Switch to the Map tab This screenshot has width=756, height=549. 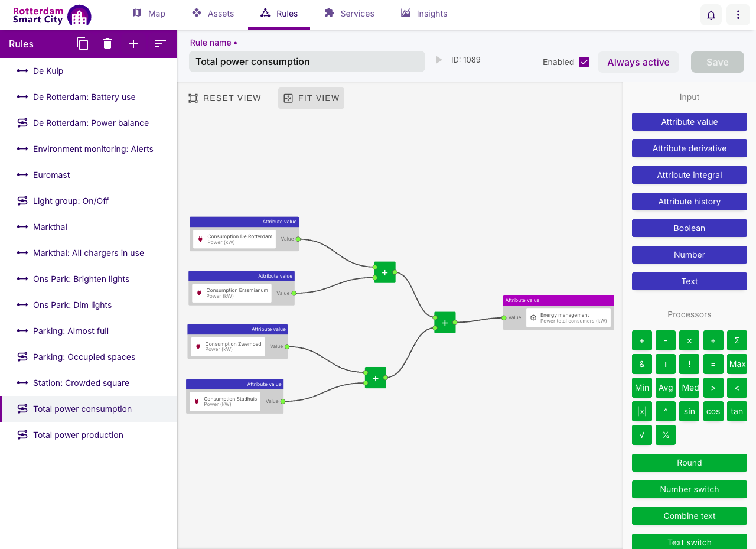tap(149, 14)
